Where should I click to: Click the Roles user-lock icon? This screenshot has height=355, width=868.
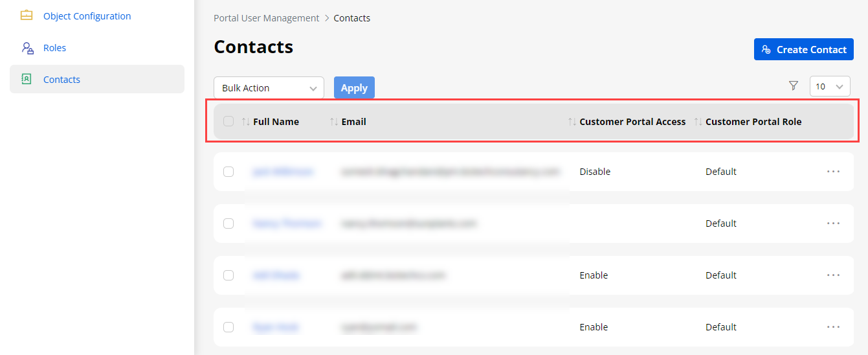coord(27,48)
